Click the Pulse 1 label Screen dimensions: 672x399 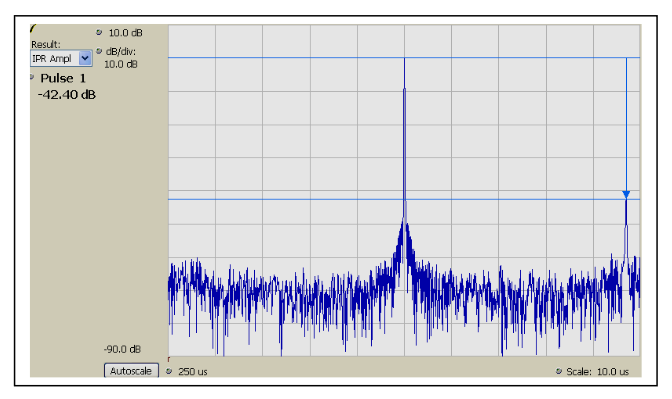tap(63, 78)
